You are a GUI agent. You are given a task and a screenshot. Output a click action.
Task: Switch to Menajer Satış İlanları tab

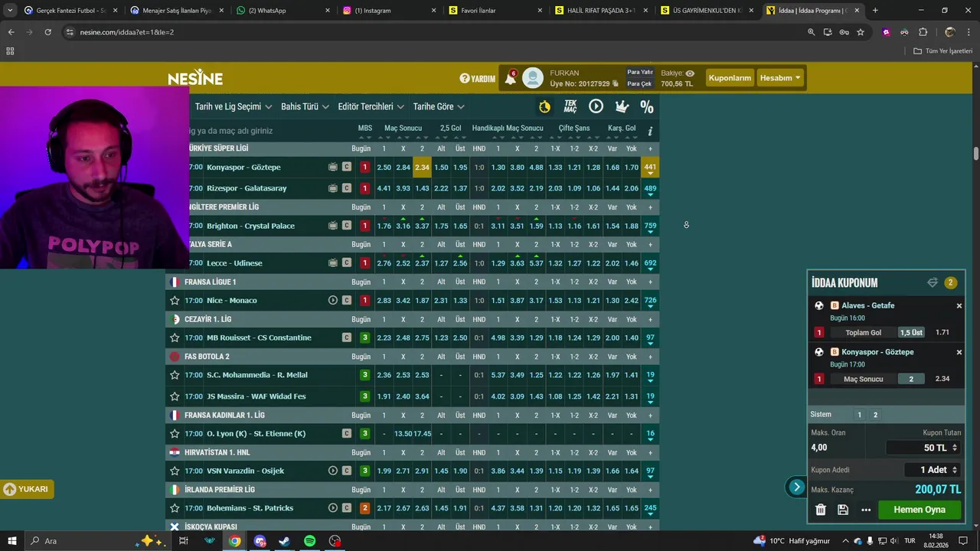pos(175,11)
